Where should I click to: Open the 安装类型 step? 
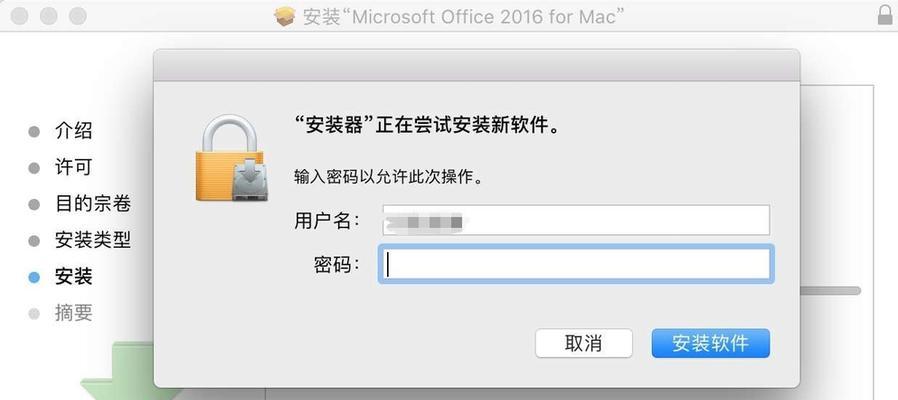93,241
